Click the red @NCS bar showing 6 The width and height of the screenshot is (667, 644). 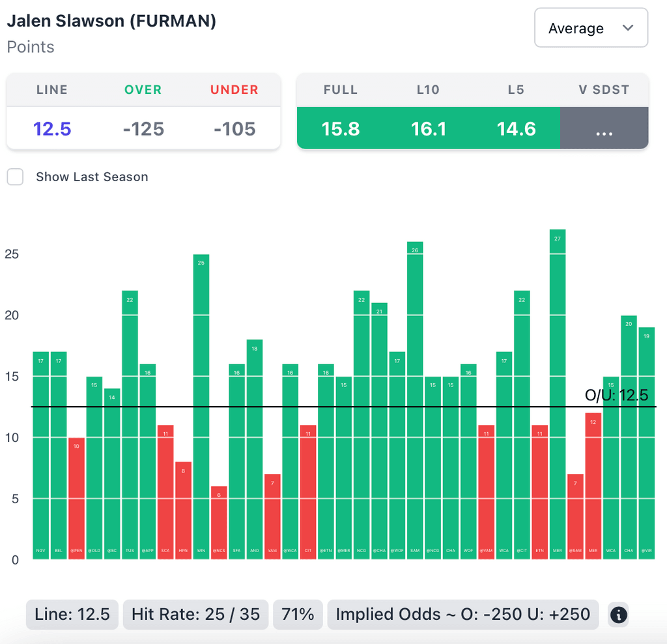coord(219,521)
